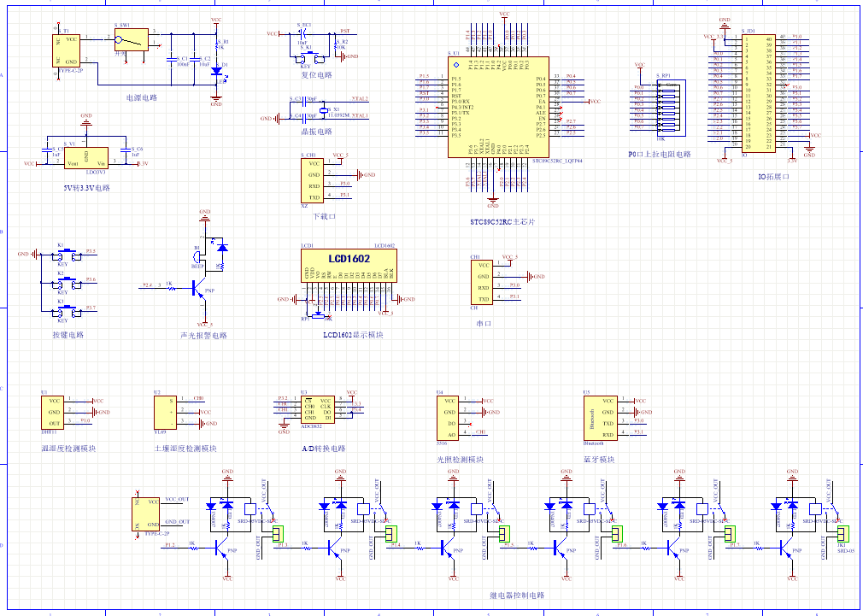863x616 pixels.
Task: Select the S_JD1 40-pin IO header
Action: [x=758, y=92]
